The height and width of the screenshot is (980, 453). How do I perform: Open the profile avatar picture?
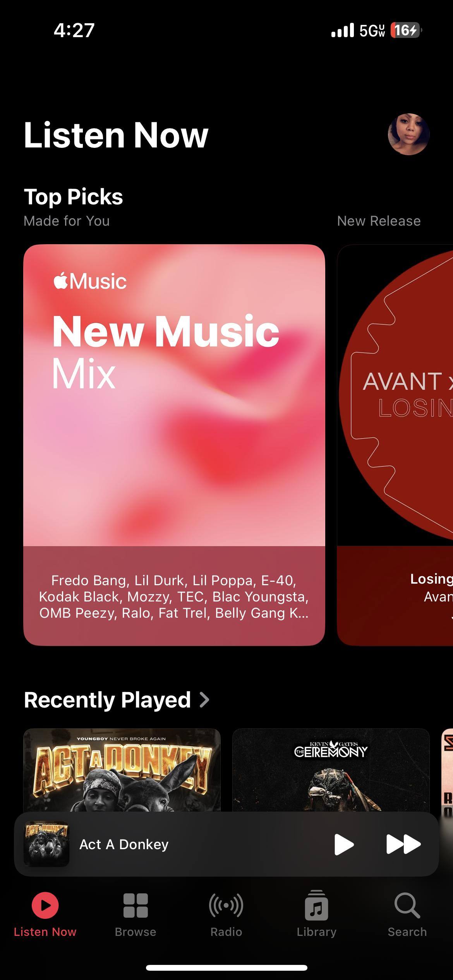pyautogui.click(x=408, y=134)
